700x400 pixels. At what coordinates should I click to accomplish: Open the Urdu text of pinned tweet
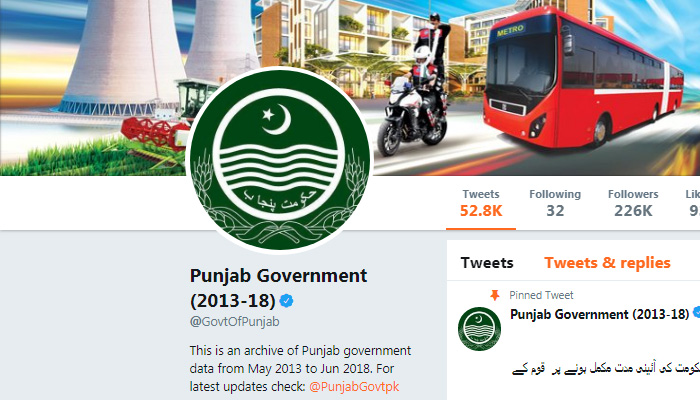606,369
